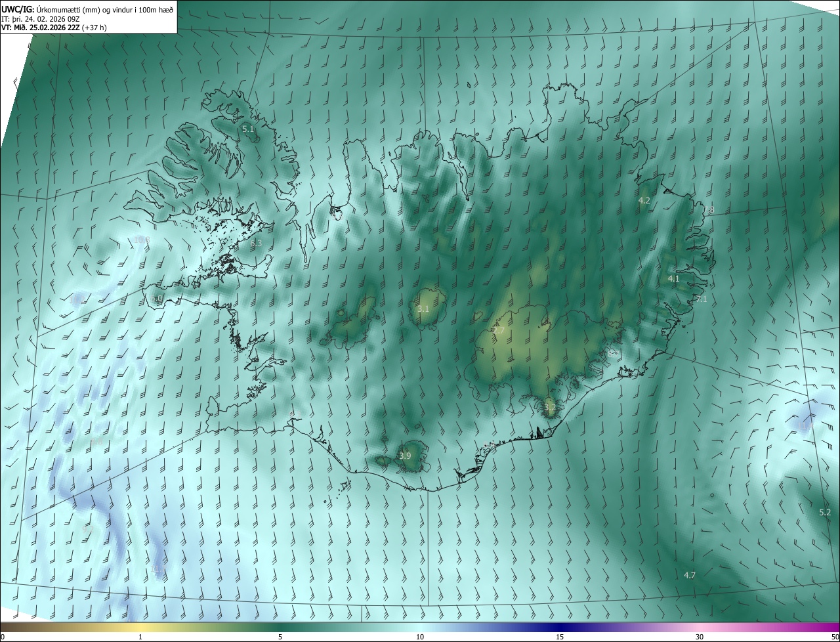The width and height of the screenshot is (840, 642).
Task: Click the 6.3 value label on the map
Action: pyautogui.click(x=256, y=243)
